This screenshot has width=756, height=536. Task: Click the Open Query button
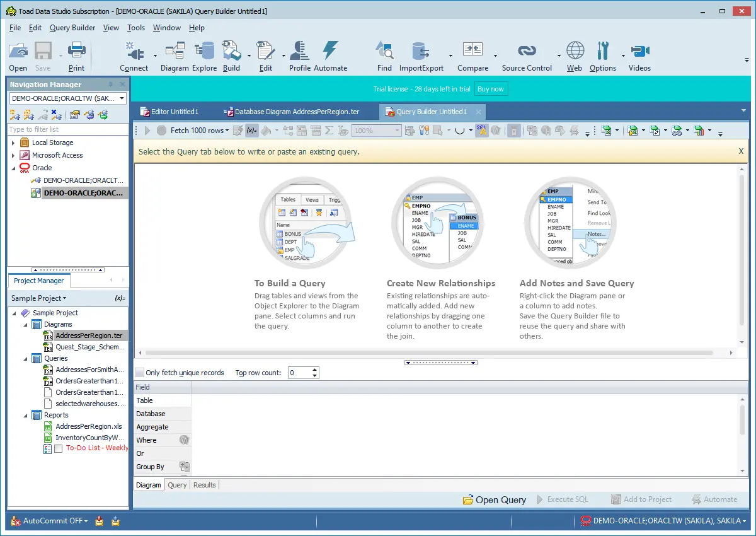pyautogui.click(x=495, y=499)
